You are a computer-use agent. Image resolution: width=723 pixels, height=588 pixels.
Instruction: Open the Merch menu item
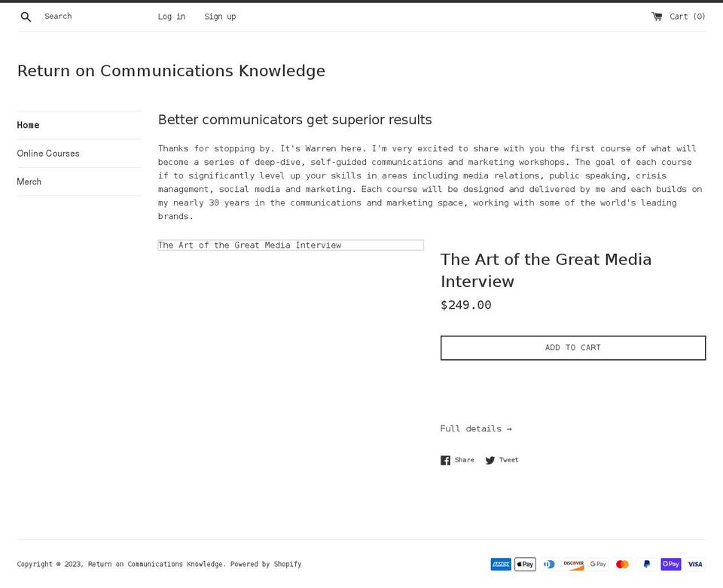pyautogui.click(x=29, y=181)
